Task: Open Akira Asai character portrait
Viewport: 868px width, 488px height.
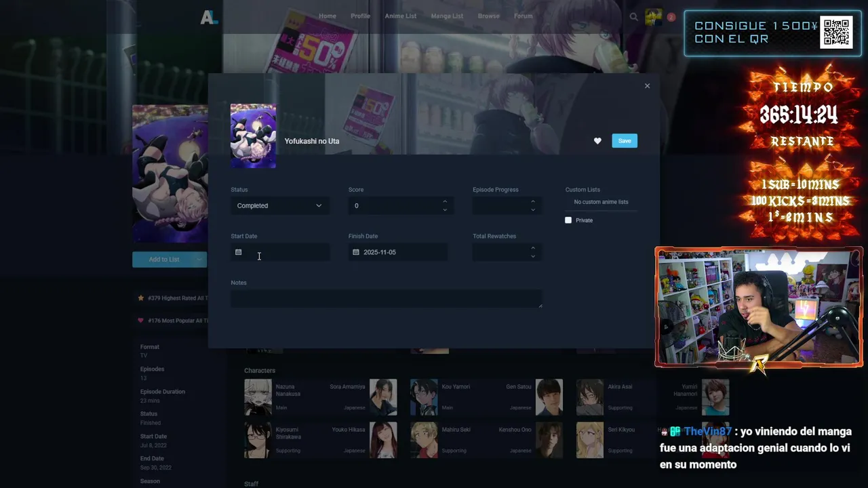Action: [x=590, y=397]
